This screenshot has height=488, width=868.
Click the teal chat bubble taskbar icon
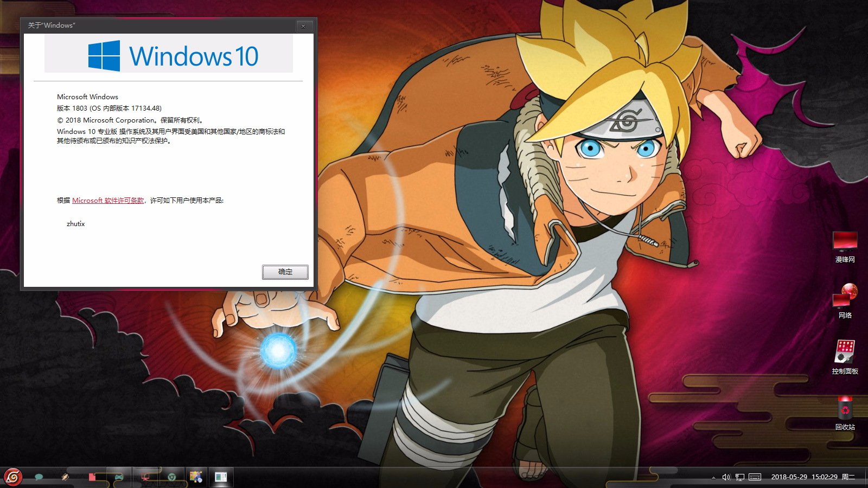[39, 477]
